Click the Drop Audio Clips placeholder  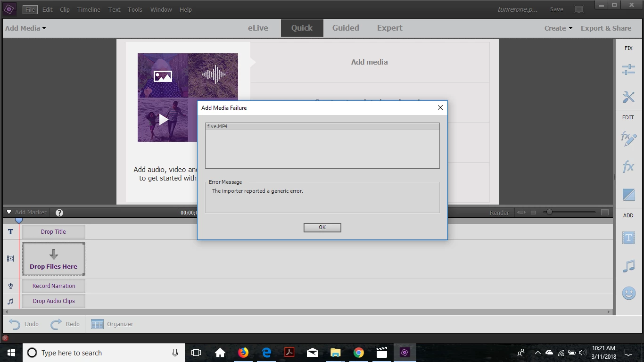tap(54, 301)
